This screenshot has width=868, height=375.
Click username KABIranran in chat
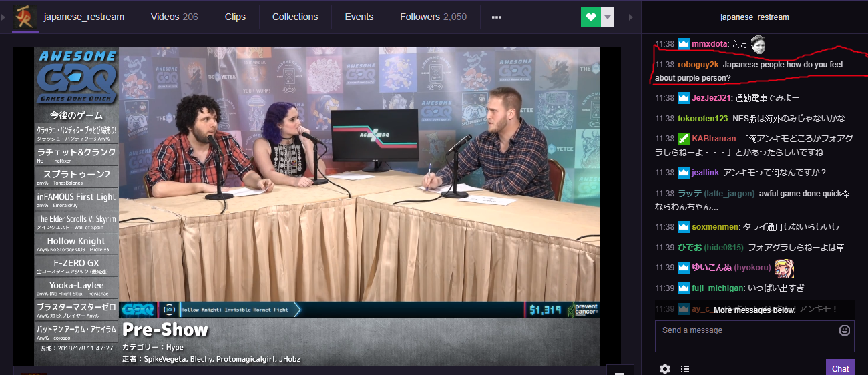(x=715, y=139)
